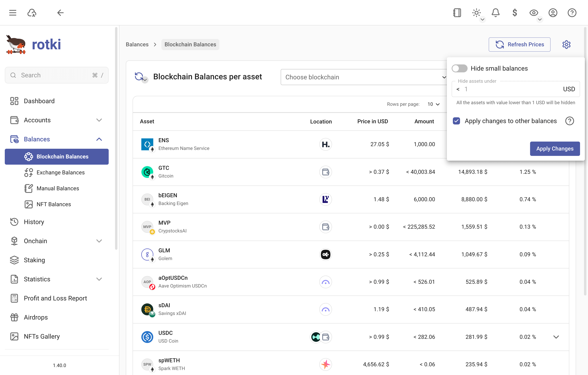Click MVP wallet location icon
The height and width of the screenshot is (375, 588).
325,227
